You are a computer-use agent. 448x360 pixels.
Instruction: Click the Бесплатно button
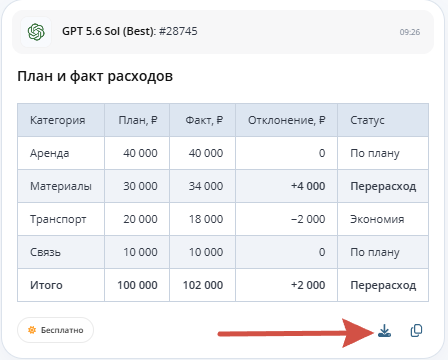(55, 330)
